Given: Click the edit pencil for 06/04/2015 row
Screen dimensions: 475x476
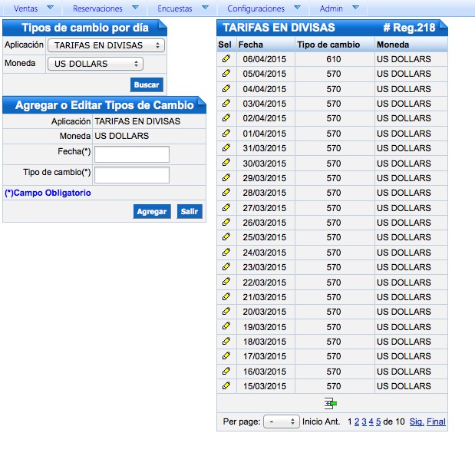Looking at the screenshot, I should tap(226, 58).
